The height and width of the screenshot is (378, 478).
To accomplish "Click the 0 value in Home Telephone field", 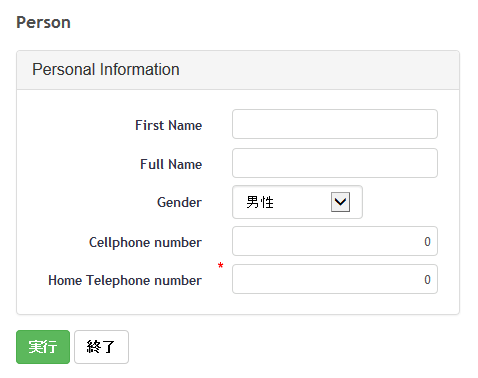I will coord(427,280).
